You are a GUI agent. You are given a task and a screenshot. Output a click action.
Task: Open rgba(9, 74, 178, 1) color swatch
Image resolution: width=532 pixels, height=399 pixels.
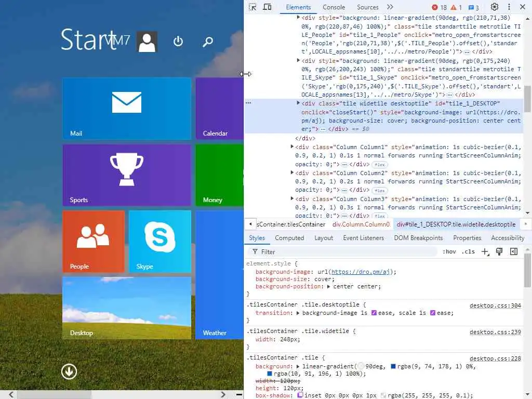click(393, 366)
